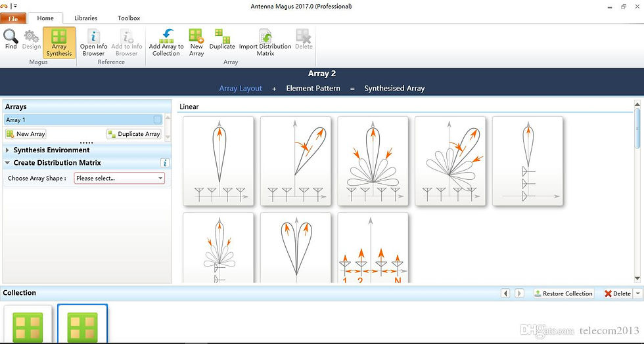Click Add Array to Collection
Screen dimensions: 644x344
tap(166, 43)
